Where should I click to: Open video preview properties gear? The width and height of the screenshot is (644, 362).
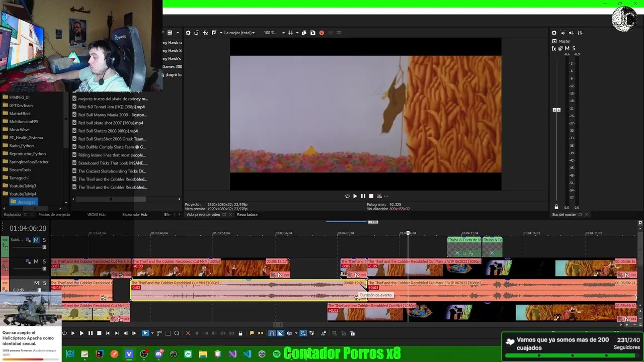coord(188,33)
